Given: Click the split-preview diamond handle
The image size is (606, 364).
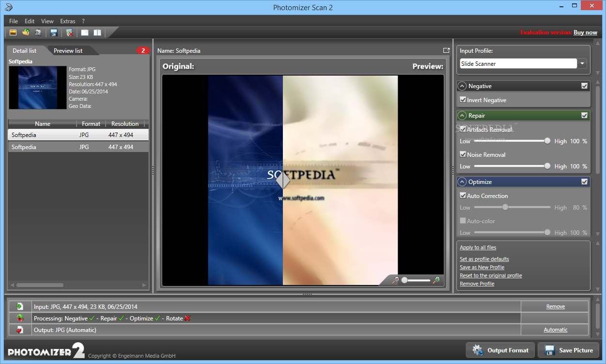Looking at the screenshot, I should pyautogui.click(x=283, y=181).
